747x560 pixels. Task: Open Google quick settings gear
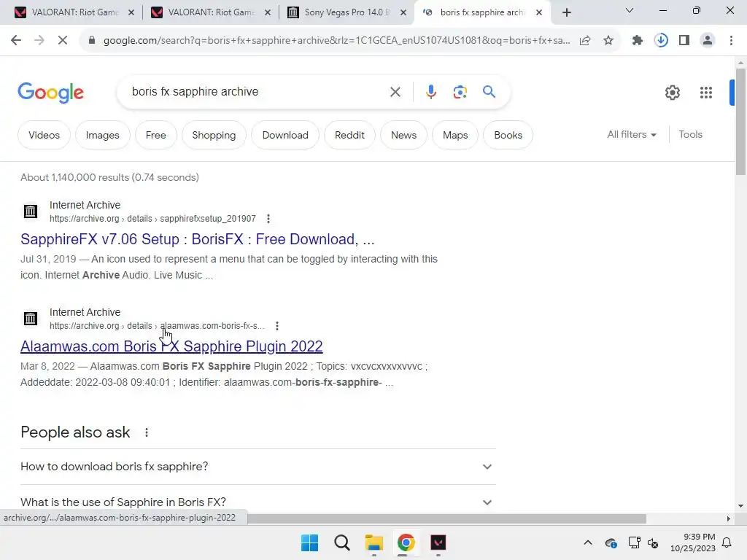click(672, 93)
